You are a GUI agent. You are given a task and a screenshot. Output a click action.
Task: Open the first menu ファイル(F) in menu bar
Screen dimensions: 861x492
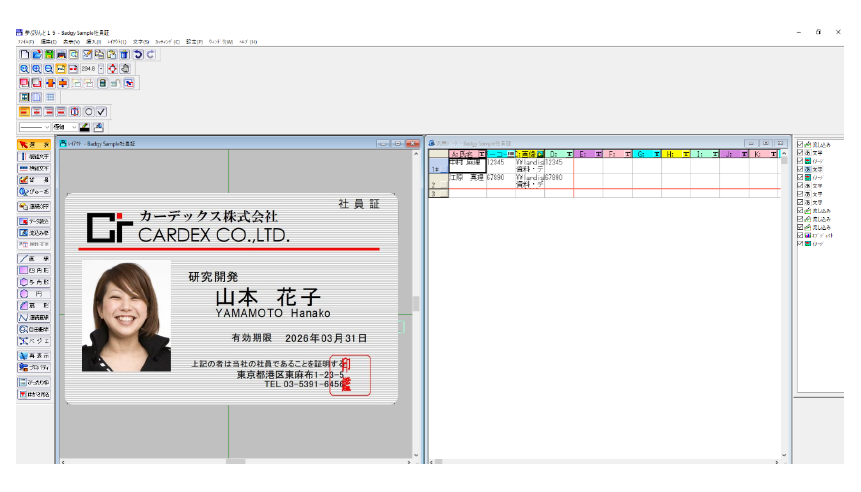25,42
